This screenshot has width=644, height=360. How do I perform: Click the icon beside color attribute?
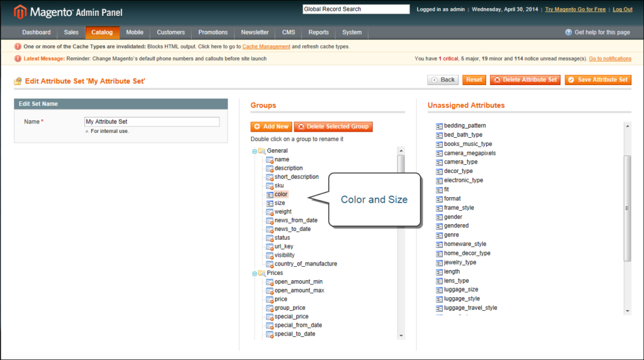click(269, 194)
